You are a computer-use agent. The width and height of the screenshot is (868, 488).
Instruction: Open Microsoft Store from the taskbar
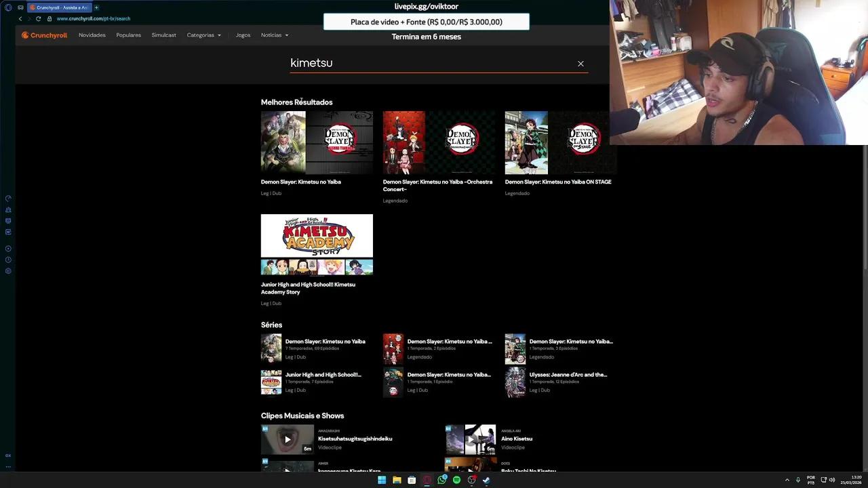(x=412, y=480)
